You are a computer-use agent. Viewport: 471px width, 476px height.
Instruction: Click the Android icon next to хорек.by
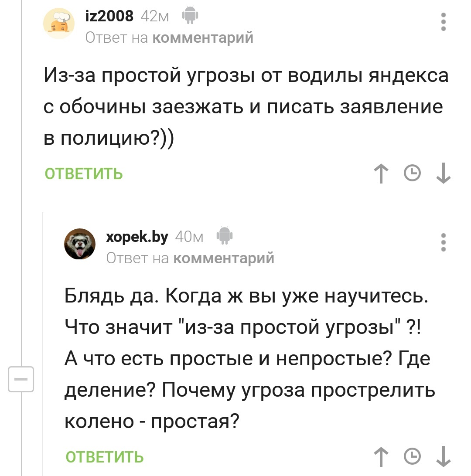(x=225, y=237)
